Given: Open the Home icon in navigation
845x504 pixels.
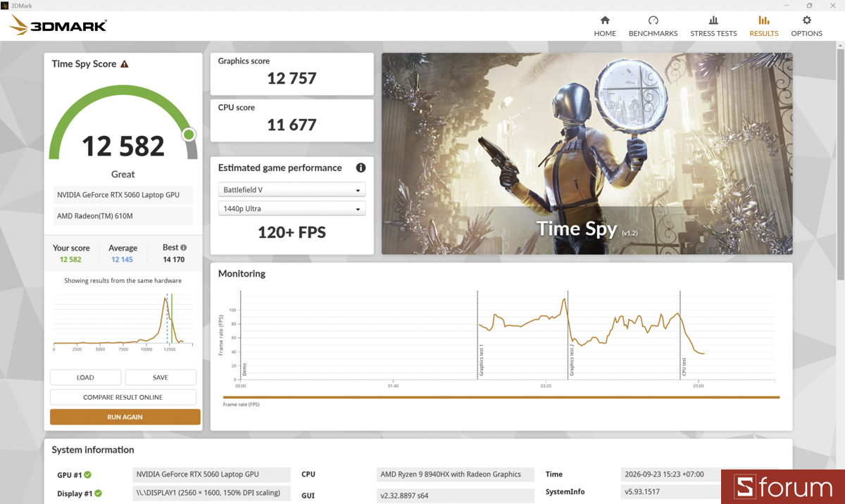Looking at the screenshot, I should [605, 20].
